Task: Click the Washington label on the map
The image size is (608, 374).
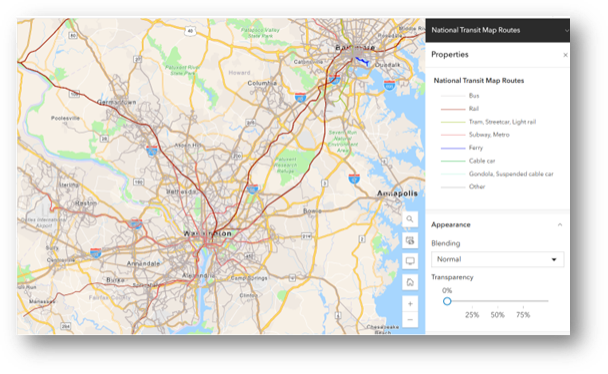Action: tap(207, 234)
